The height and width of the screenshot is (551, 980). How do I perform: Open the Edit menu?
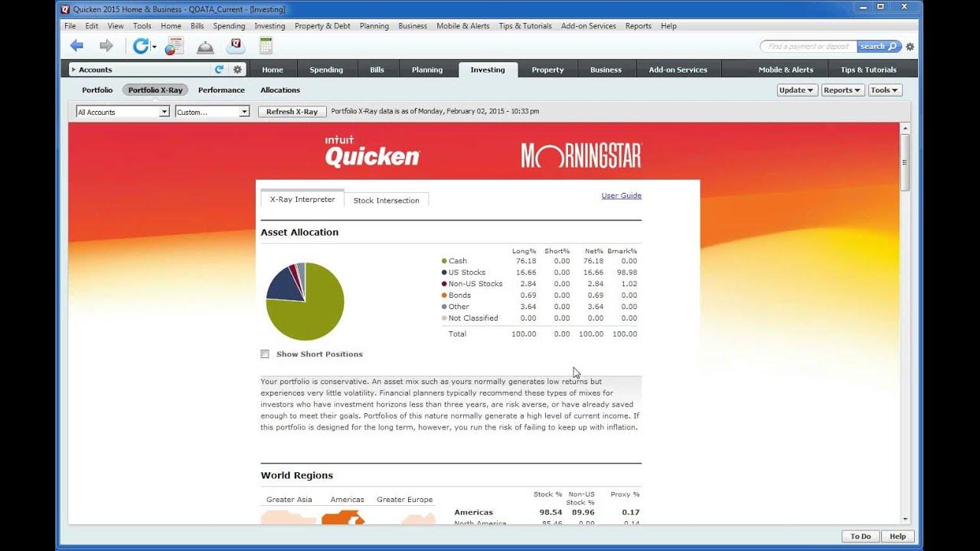92,26
